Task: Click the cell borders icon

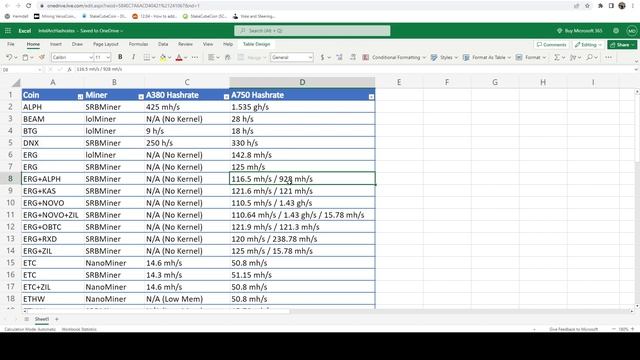Action: (147, 58)
